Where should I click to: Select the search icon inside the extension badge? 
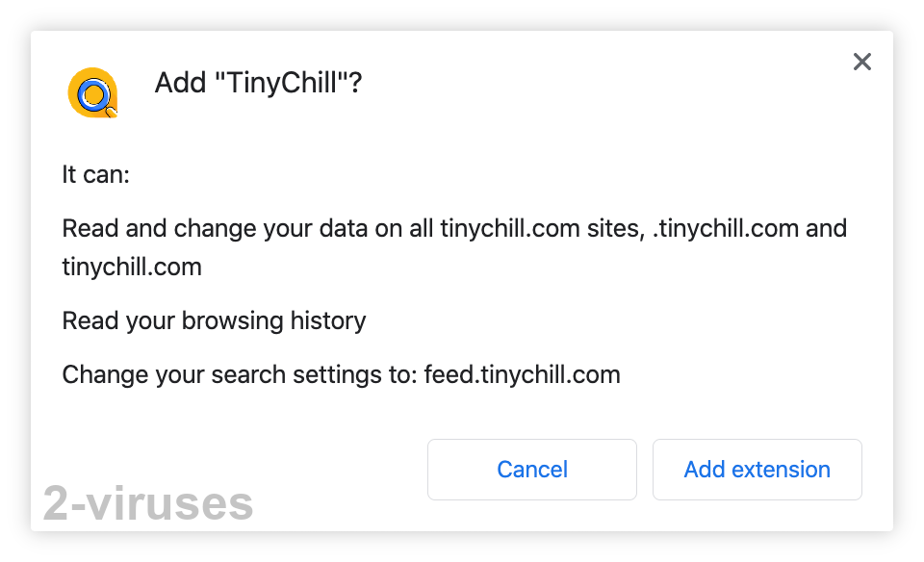pyautogui.click(x=92, y=93)
